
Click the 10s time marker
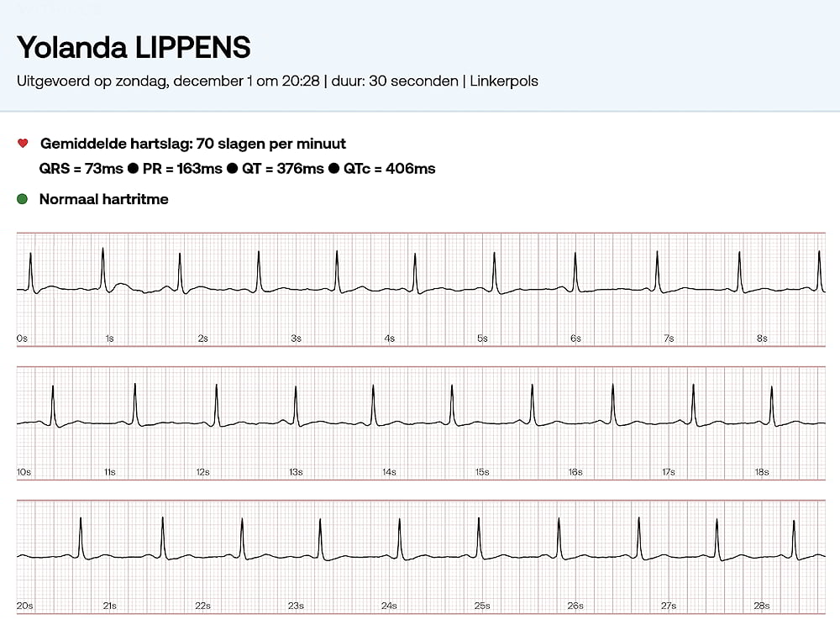click(x=24, y=473)
